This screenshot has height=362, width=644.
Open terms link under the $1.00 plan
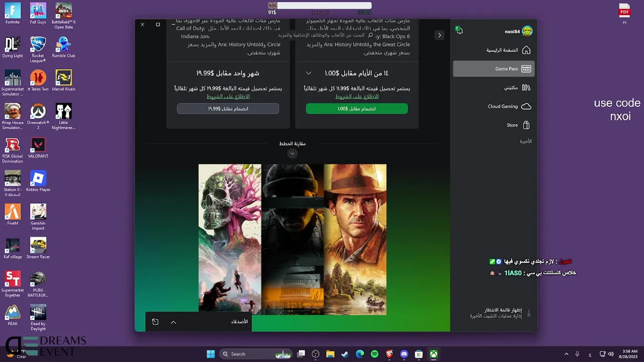357,97
